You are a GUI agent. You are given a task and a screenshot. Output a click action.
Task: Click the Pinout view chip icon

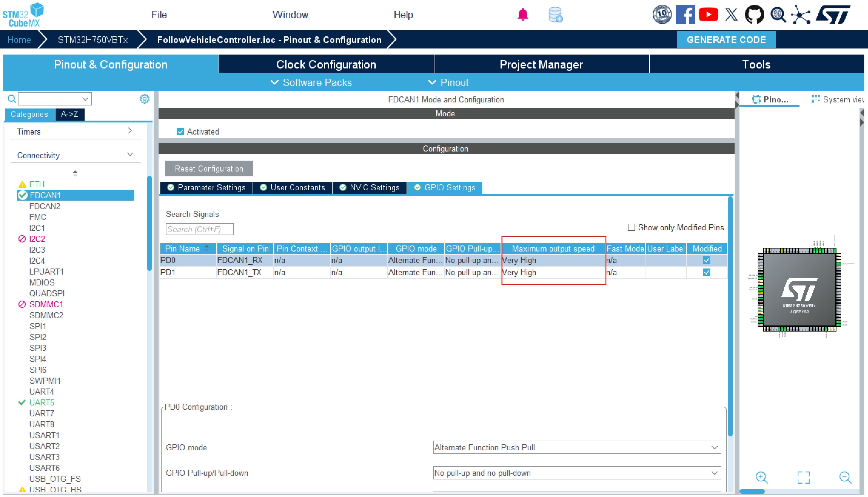click(756, 99)
